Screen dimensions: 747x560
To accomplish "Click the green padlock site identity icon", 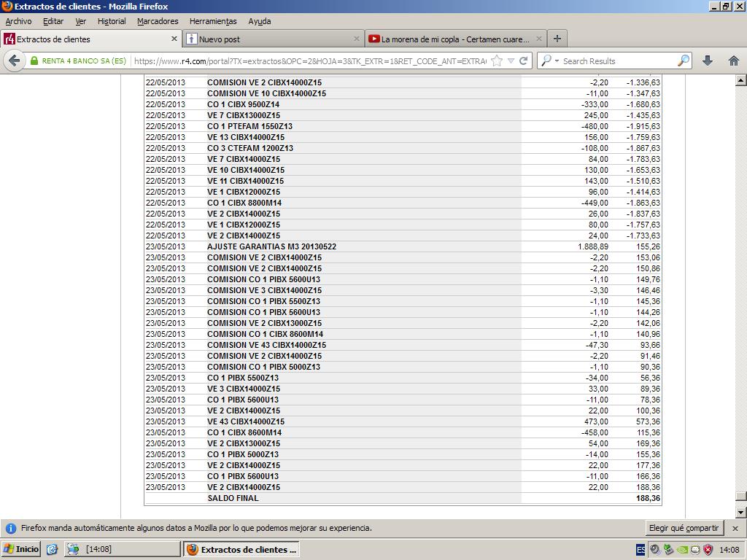I will coord(34,61).
